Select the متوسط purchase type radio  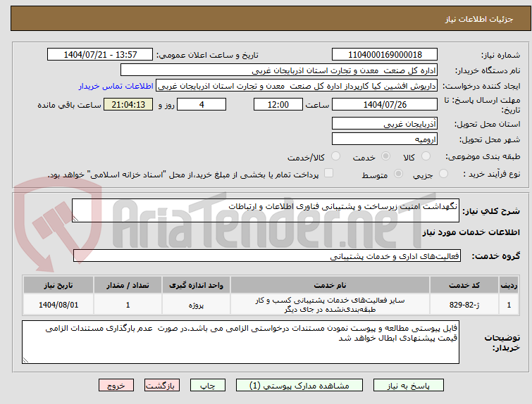pyautogui.click(x=398, y=174)
